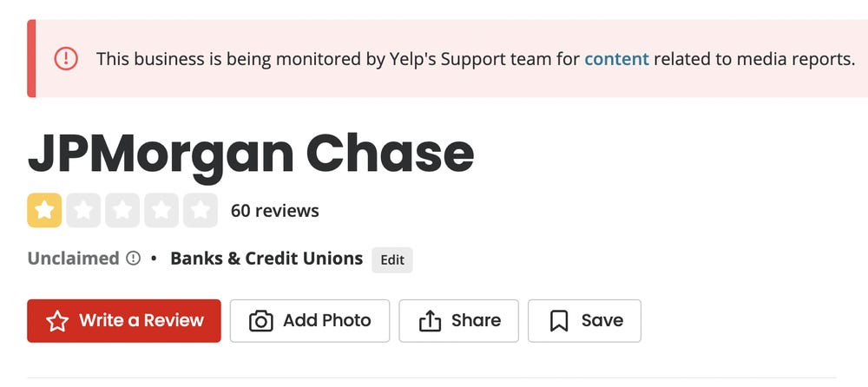Click the Unclaimed info icon
This screenshot has height=387, width=868.
134,259
